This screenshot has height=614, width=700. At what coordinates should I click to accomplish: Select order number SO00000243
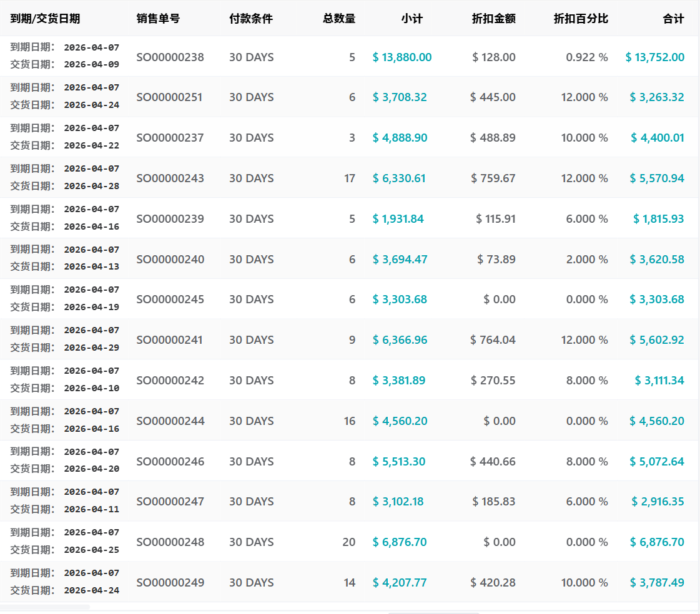[170, 178]
